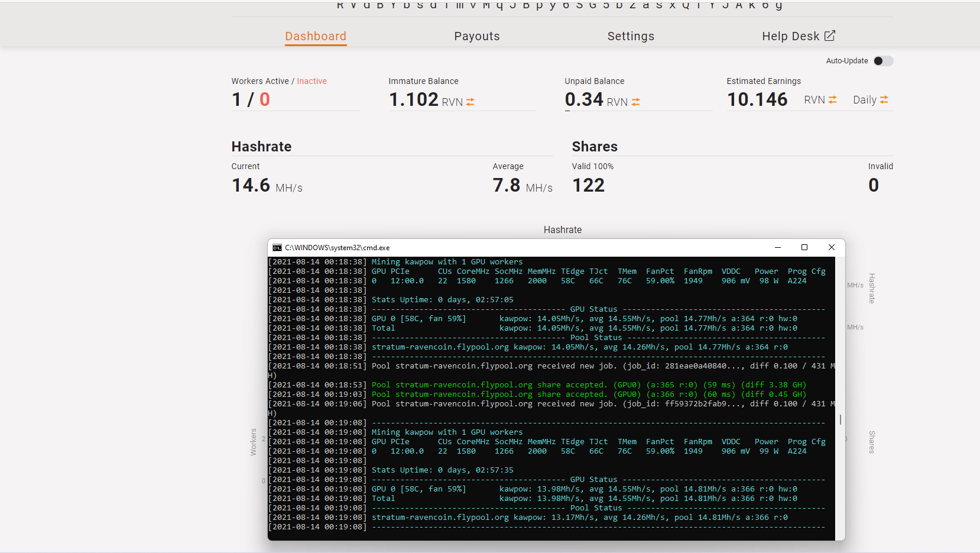Click the Hashrate chart title
Viewport: 980px width, 553px height.
(x=563, y=230)
